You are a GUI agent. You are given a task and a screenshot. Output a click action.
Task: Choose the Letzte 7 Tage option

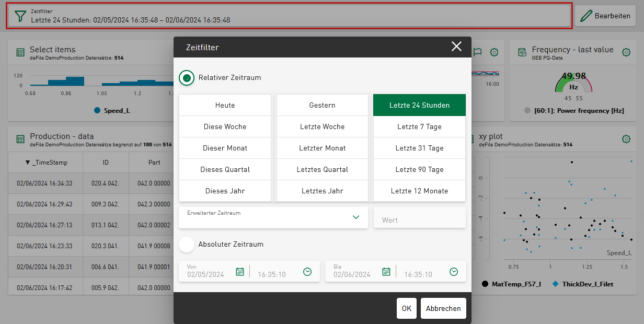pyautogui.click(x=419, y=126)
